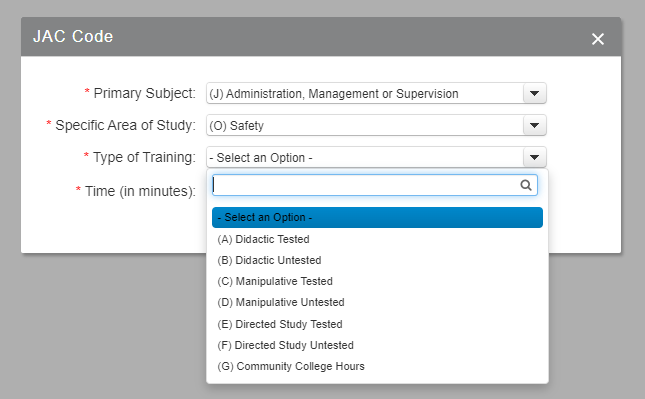The width and height of the screenshot is (645, 399).
Task: Choose (E) Directed Study Tested
Action: coord(377,324)
